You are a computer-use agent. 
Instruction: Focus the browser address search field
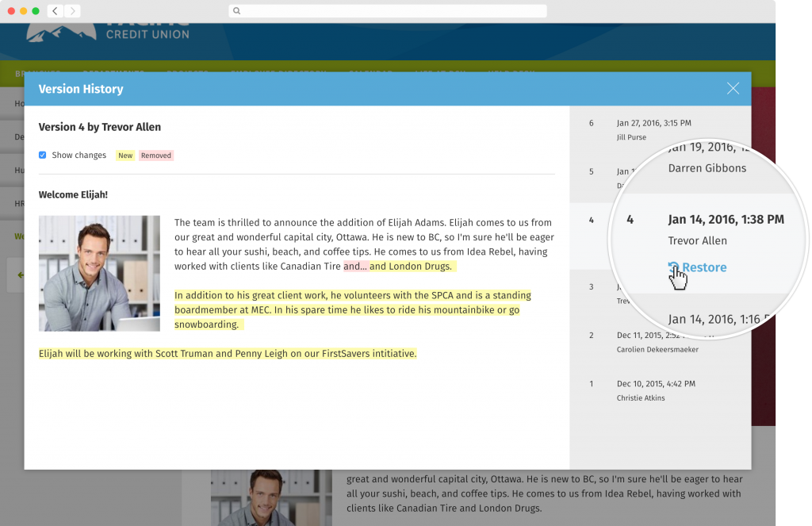(387, 11)
